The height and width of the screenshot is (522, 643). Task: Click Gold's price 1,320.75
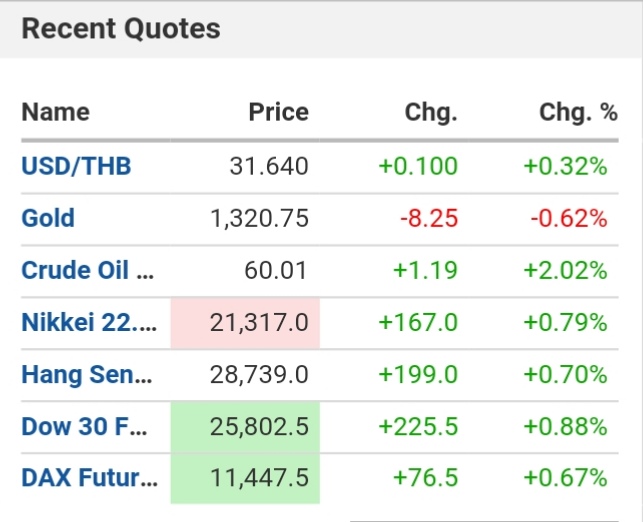(x=259, y=218)
